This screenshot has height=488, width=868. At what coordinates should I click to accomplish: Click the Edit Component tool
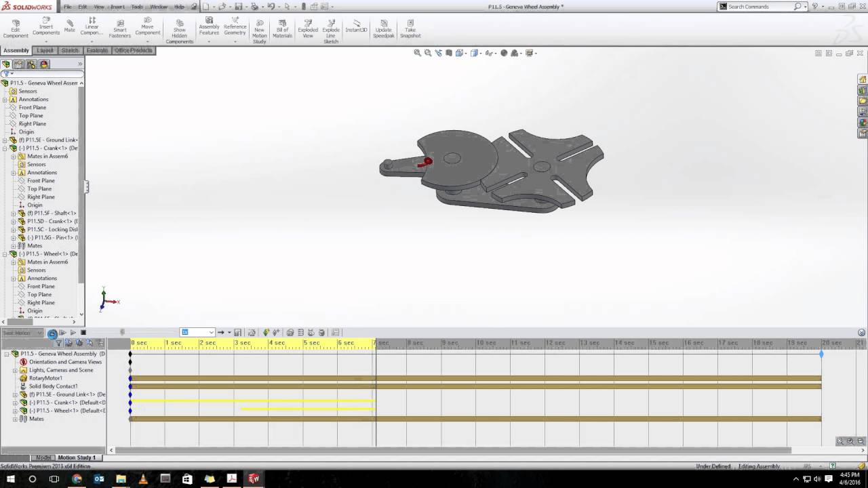(x=16, y=28)
